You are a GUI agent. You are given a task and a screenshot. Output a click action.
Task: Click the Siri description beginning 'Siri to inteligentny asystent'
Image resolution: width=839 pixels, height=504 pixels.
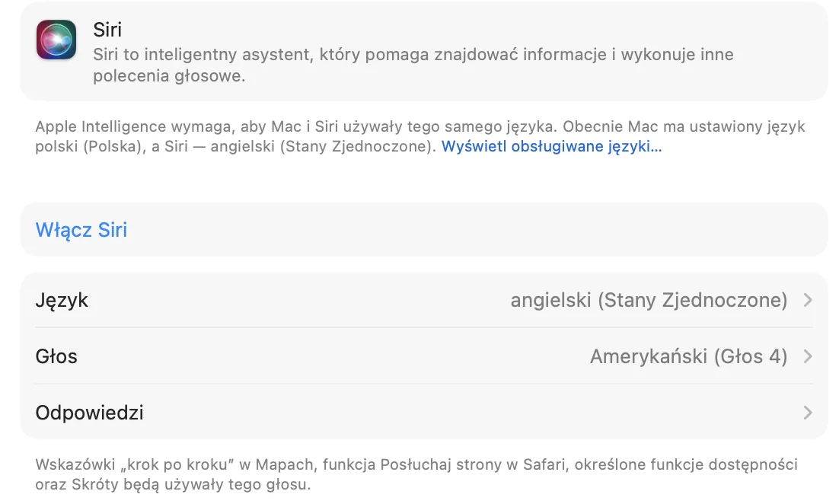pos(413,65)
